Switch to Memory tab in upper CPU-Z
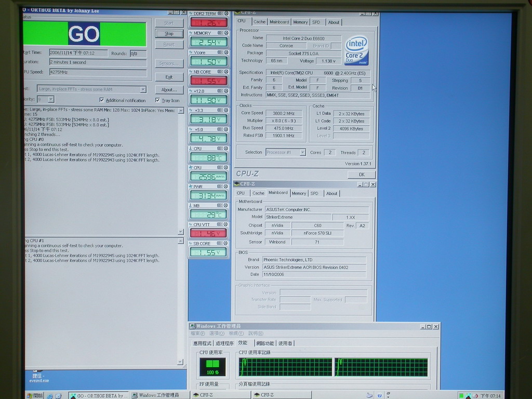 [300, 22]
